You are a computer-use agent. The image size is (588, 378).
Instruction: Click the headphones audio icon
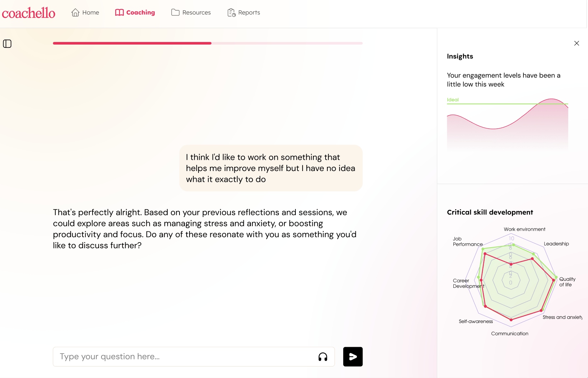pyautogui.click(x=323, y=357)
